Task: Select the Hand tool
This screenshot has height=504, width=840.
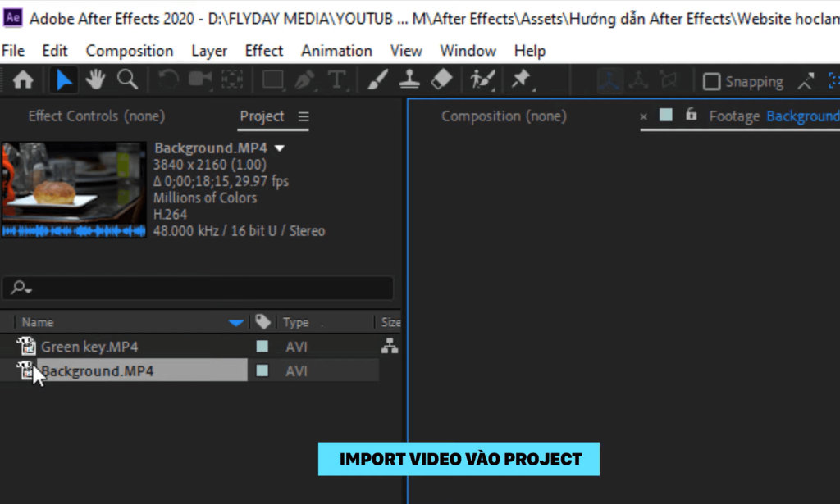Action: 95,79
